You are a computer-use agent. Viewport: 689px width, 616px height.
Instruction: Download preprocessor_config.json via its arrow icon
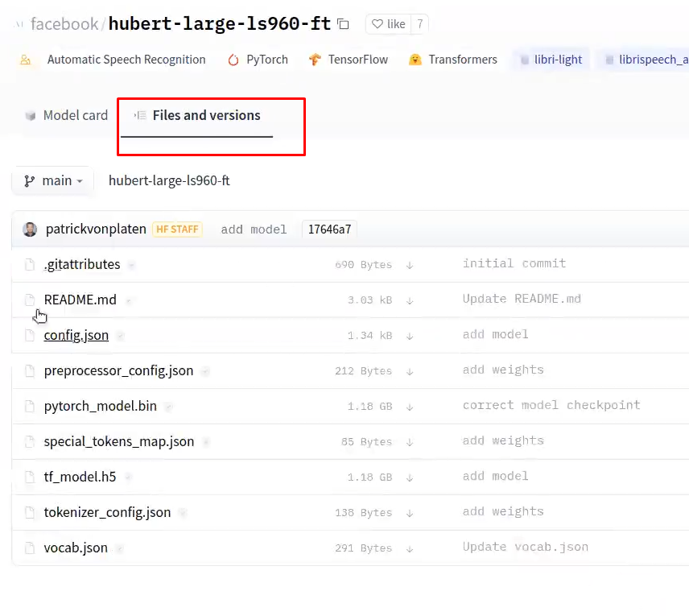[410, 371]
